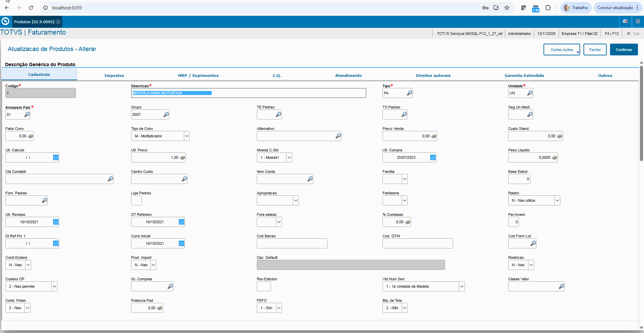Expand the Vld Num Seri dropdown
The width and height of the screenshot is (644, 333).
(x=462, y=286)
